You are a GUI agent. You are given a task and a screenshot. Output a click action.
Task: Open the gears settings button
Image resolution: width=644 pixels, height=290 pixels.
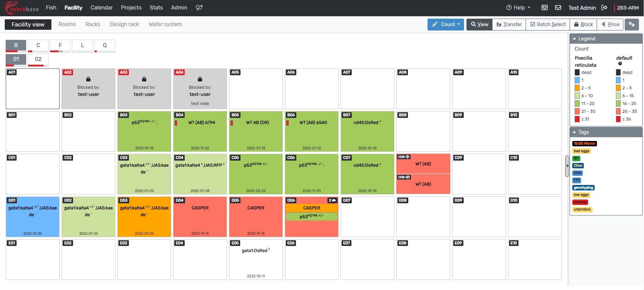631,24
